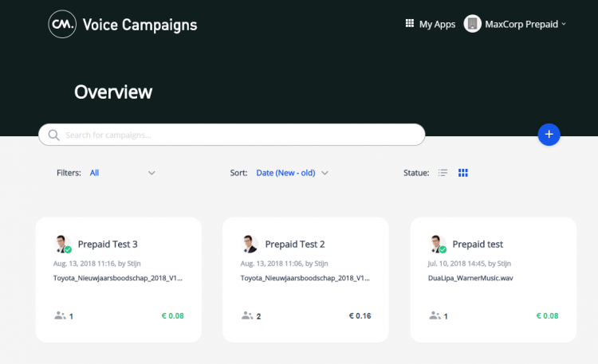Expand the Filters All dropdown

tap(151, 173)
